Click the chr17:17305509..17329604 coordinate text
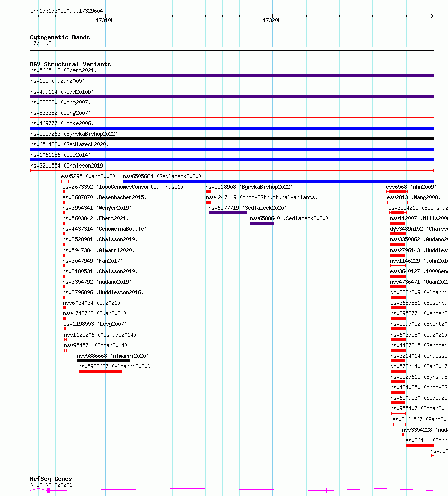The image size is (448, 496). [x=66, y=11]
